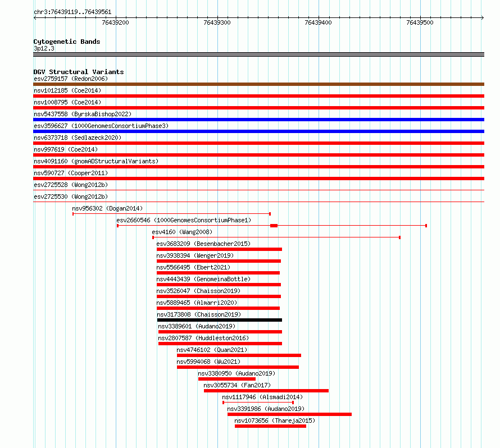Select nsv5994068 (Wu2021) label
This screenshot has width=500, height=448.
pos(208,362)
